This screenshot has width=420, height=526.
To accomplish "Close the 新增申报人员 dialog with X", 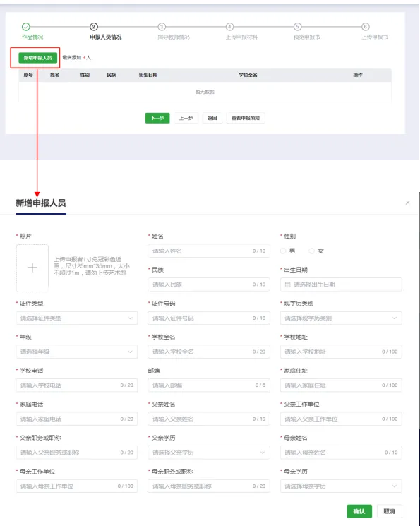I will point(407,203).
